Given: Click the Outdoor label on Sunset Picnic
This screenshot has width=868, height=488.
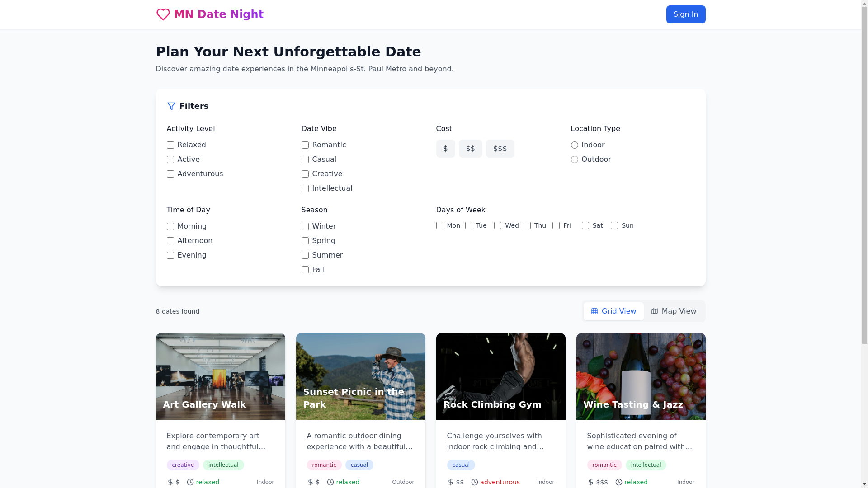Looking at the screenshot, I should point(403,482).
